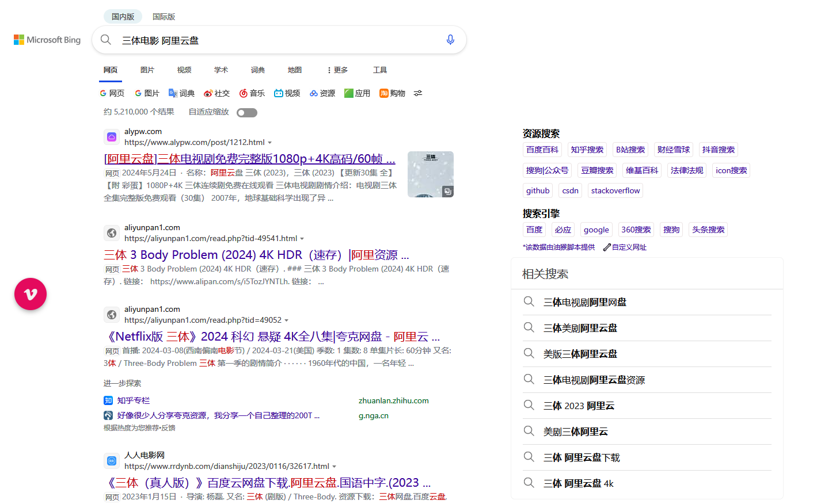Switch to the 视频 tab
Screen dimensions: 817x504
click(x=184, y=70)
